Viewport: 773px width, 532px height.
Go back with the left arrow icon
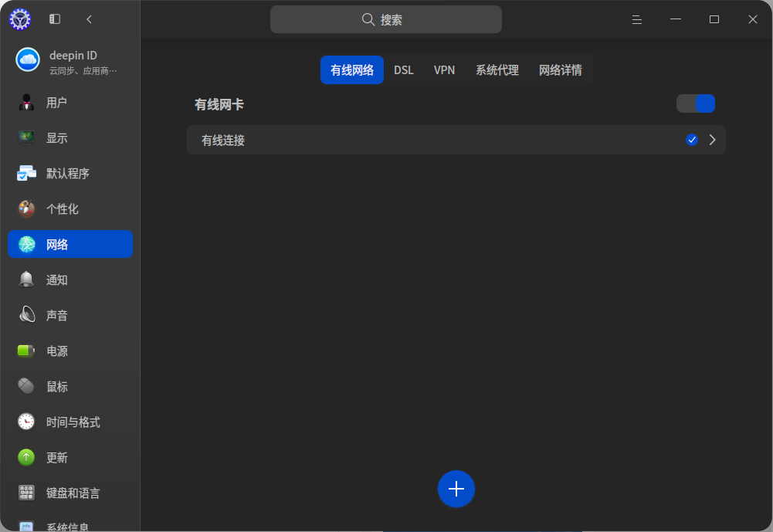coord(90,19)
